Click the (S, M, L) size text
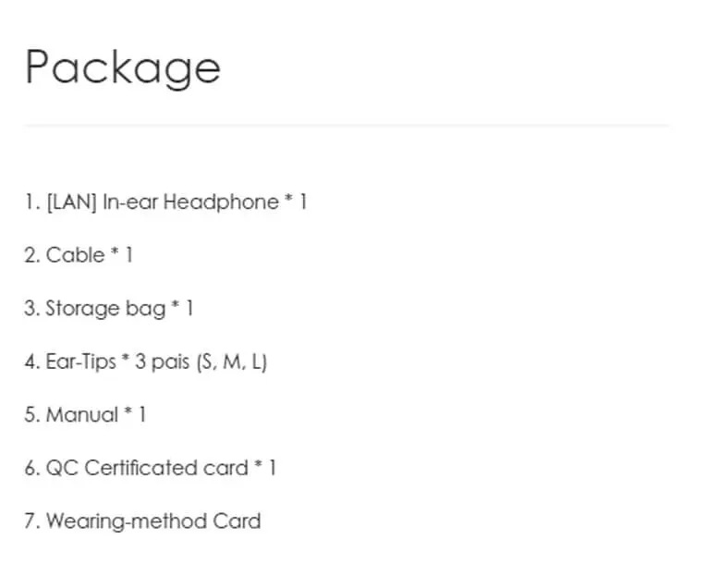Screen dimensions: 706x588 (x=232, y=361)
